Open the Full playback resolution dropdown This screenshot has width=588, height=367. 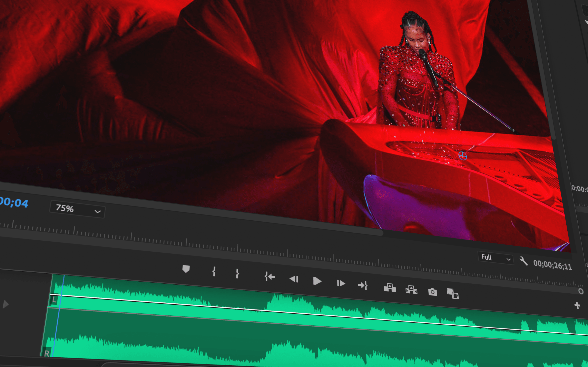(x=496, y=258)
